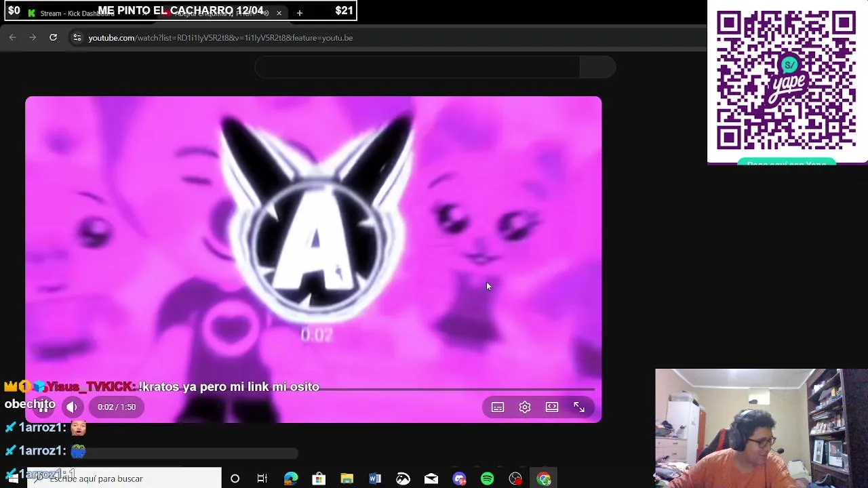
Task: Open site information next to the URL
Action: [x=77, y=37]
